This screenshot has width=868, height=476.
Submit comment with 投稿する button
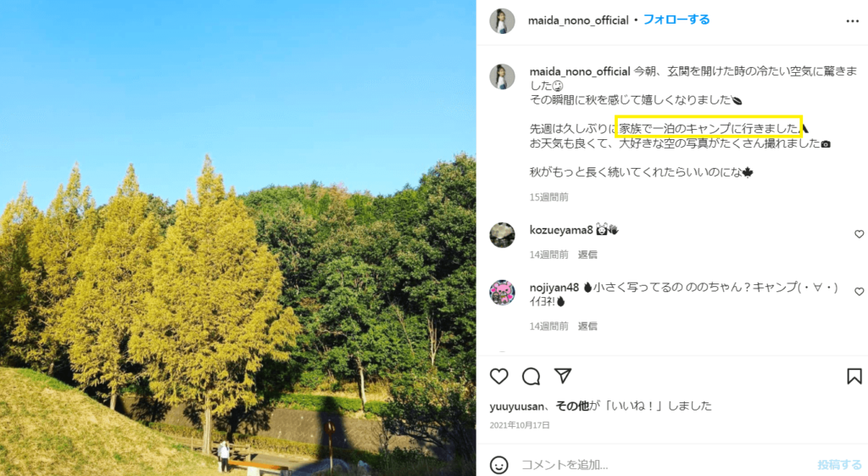click(x=839, y=464)
